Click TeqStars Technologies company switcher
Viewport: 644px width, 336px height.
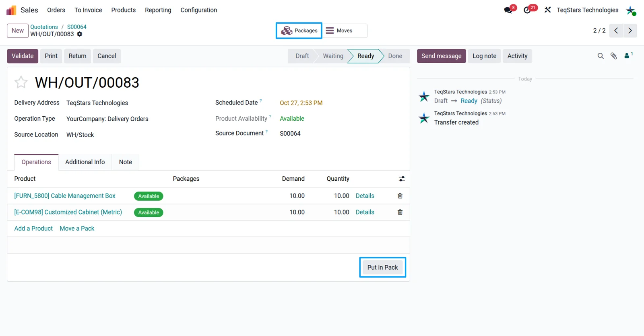(588, 10)
